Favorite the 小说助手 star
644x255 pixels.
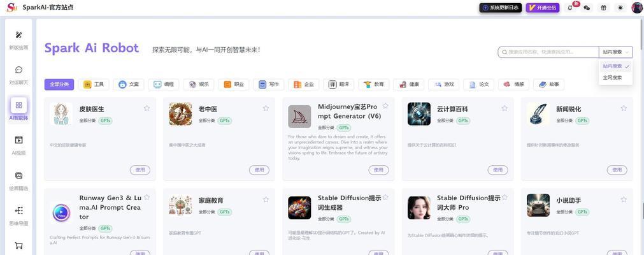[624, 200]
